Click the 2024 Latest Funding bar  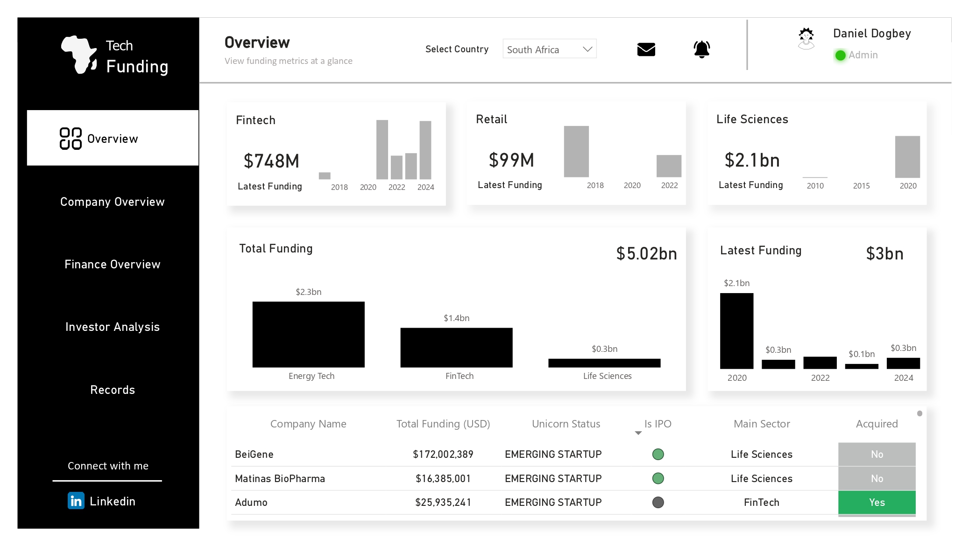click(903, 363)
